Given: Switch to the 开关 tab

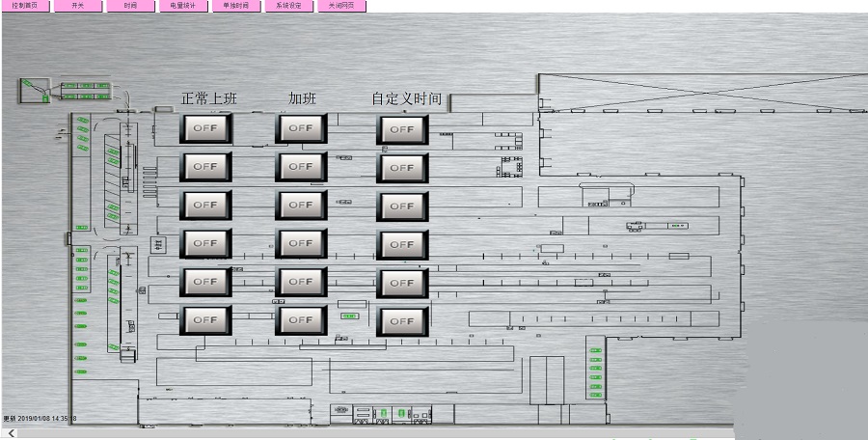Looking at the screenshot, I should pos(78,6).
